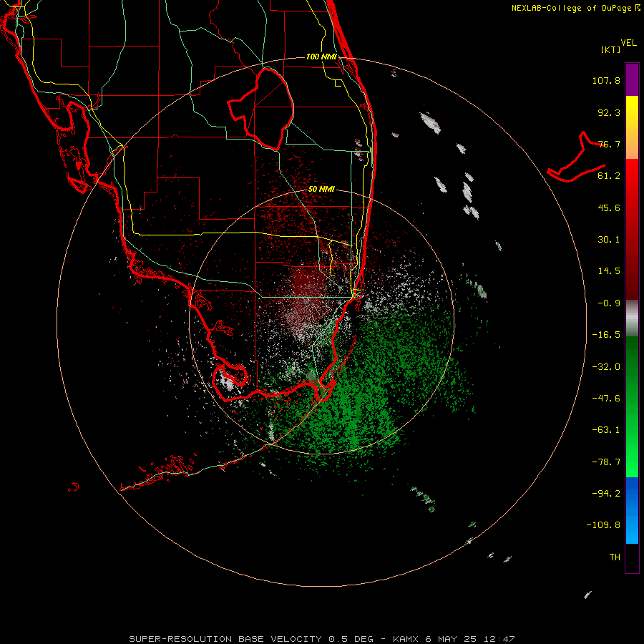Click the purple color band in velocity scale
Image resolution: width=644 pixels, height=644 pixels.
pos(632,79)
